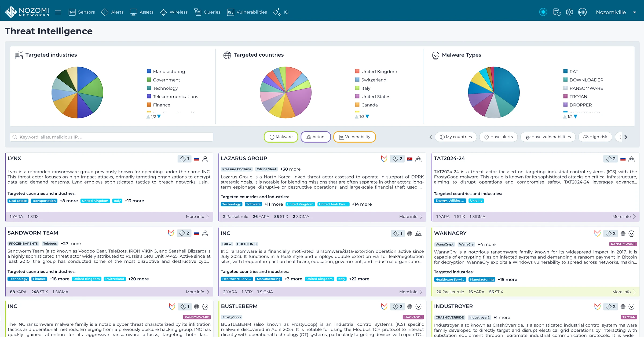Click the Ukraine tag on TAT2024-24 card
The image size is (644, 337).
(476, 201)
